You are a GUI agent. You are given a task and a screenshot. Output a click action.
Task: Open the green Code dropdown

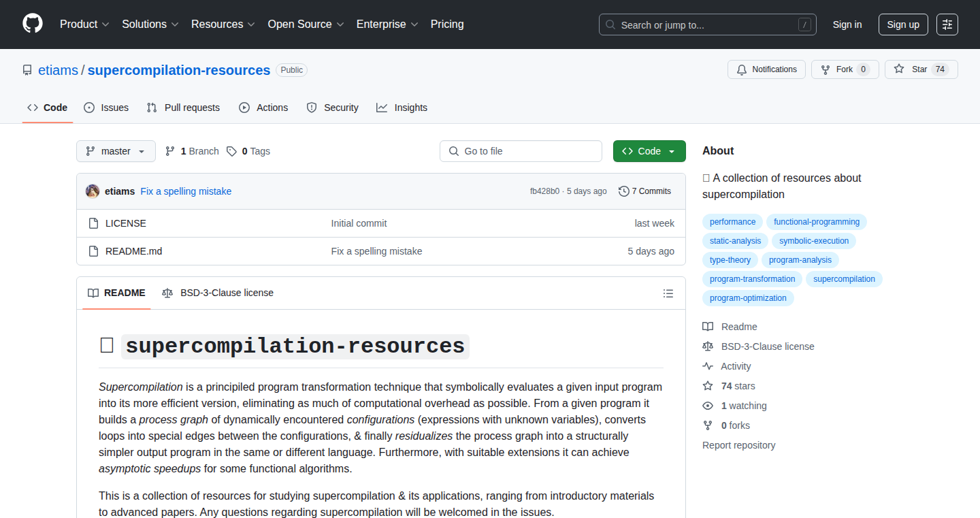(x=649, y=151)
